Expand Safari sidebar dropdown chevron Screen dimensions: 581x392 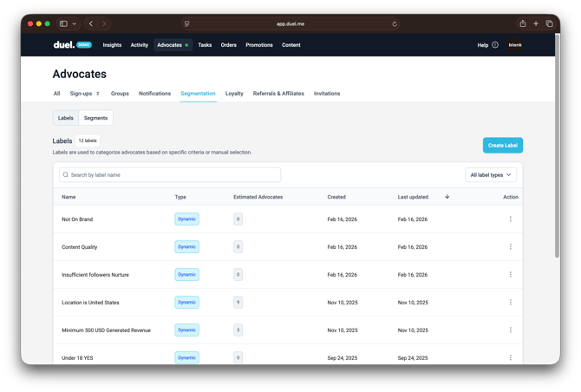click(75, 24)
